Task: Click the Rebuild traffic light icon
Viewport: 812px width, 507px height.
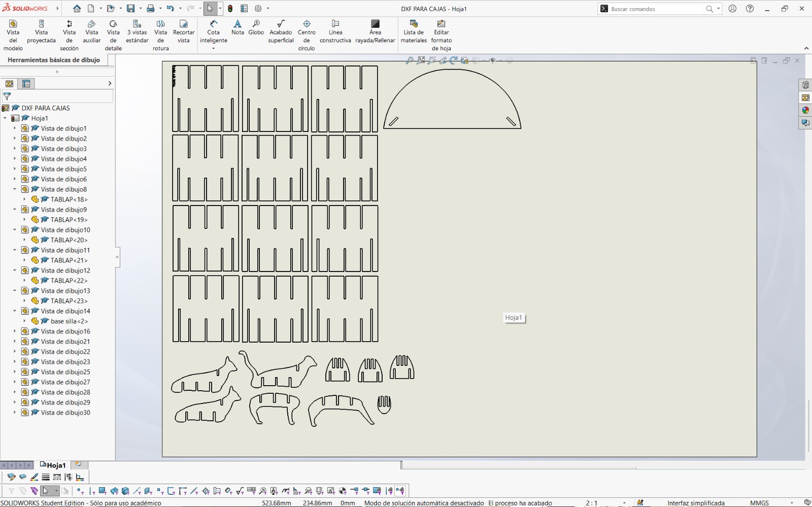Action: point(230,9)
